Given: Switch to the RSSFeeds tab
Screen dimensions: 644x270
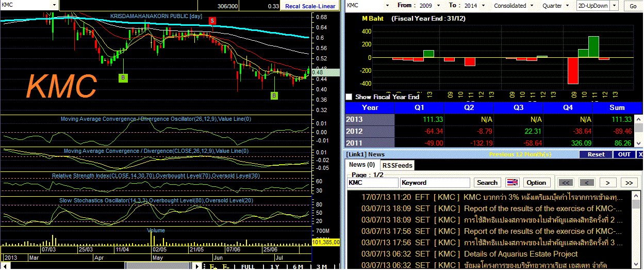Looking at the screenshot, I should click(x=397, y=165).
